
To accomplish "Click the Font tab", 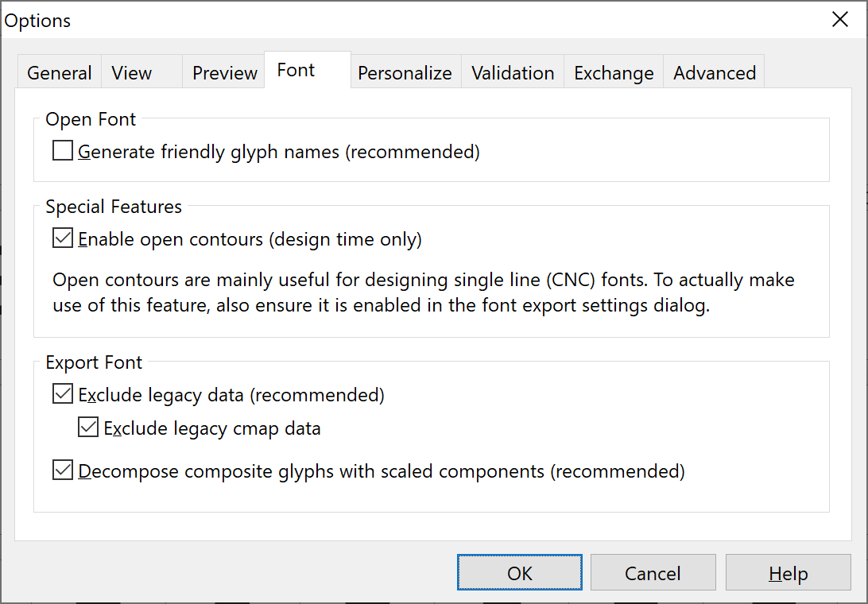I will point(308,70).
